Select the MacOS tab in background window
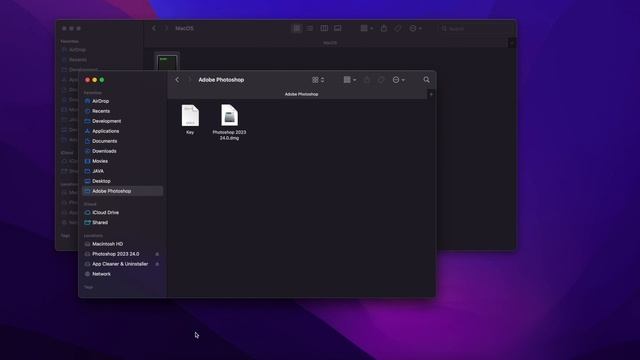This screenshot has width=640, height=360. (330, 43)
